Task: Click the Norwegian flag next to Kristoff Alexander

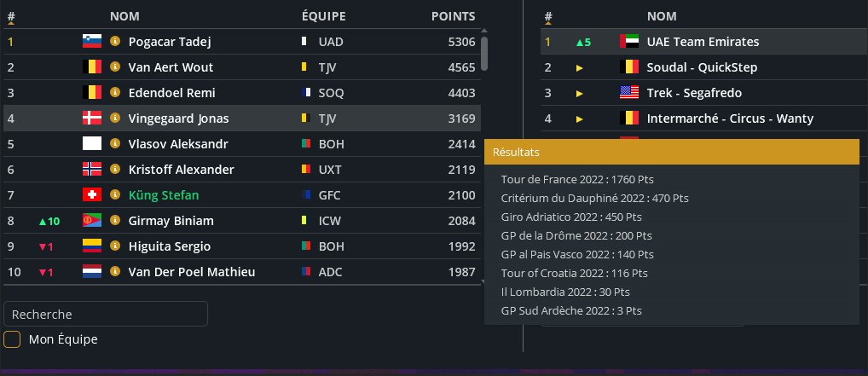Action: [x=91, y=170]
